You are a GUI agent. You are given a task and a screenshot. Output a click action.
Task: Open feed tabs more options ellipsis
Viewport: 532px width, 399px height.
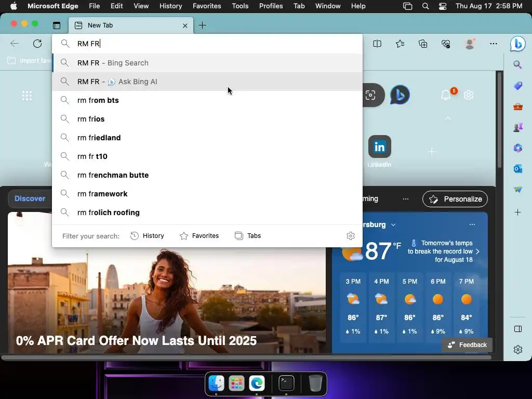point(405,199)
